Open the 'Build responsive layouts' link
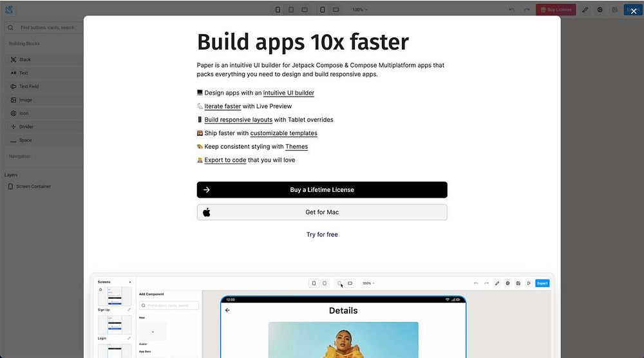 (x=238, y=120)
